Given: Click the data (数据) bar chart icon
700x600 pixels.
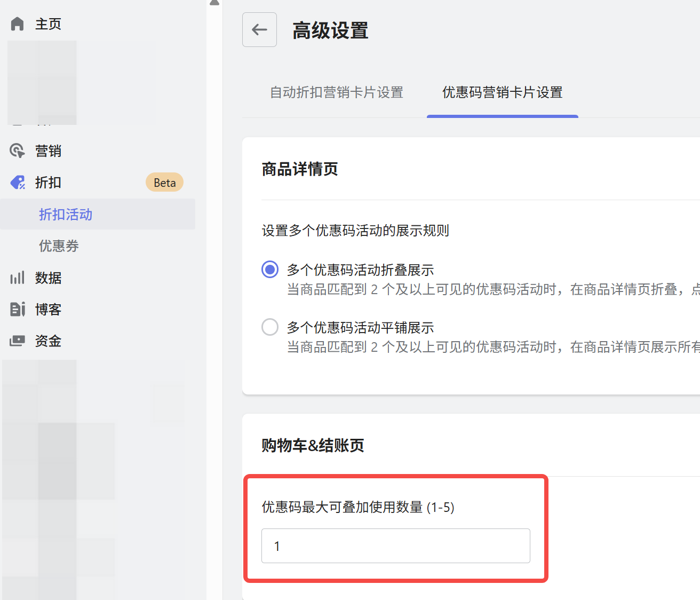Looking at the screenshot, I should point(18,278).
